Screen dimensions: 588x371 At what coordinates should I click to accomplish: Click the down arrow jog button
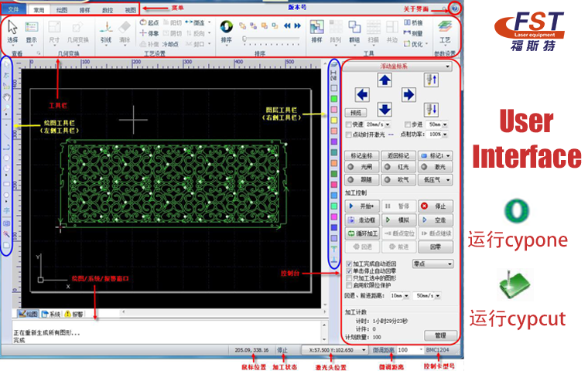pos(385,109)
